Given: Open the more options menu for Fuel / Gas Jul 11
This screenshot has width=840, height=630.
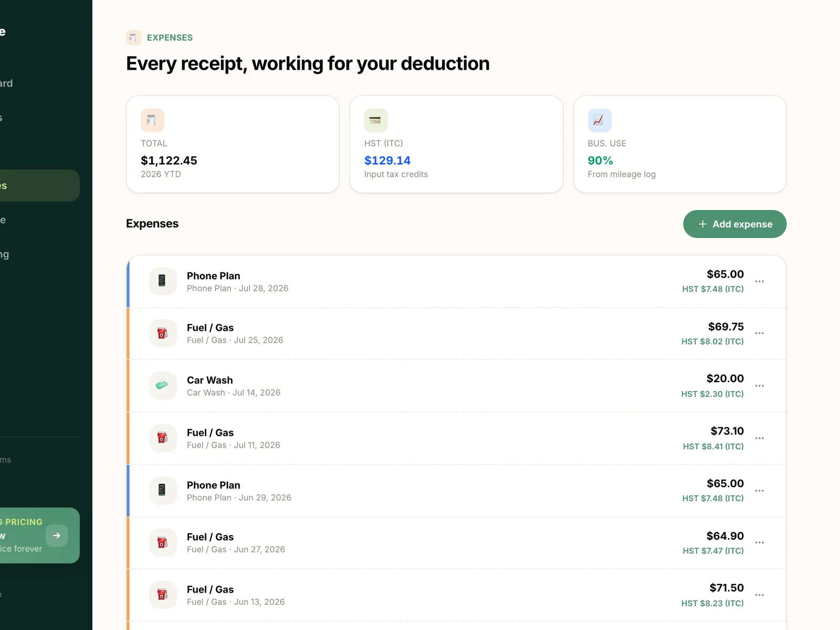Looking at the screenshot, I should (x=760, y=438).
